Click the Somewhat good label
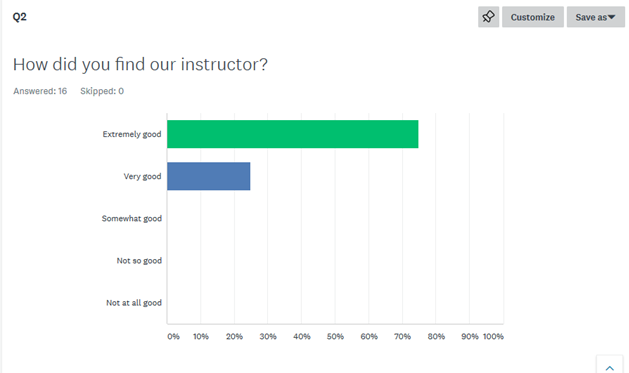The image size is (629, 373). [x=132, y=219]
